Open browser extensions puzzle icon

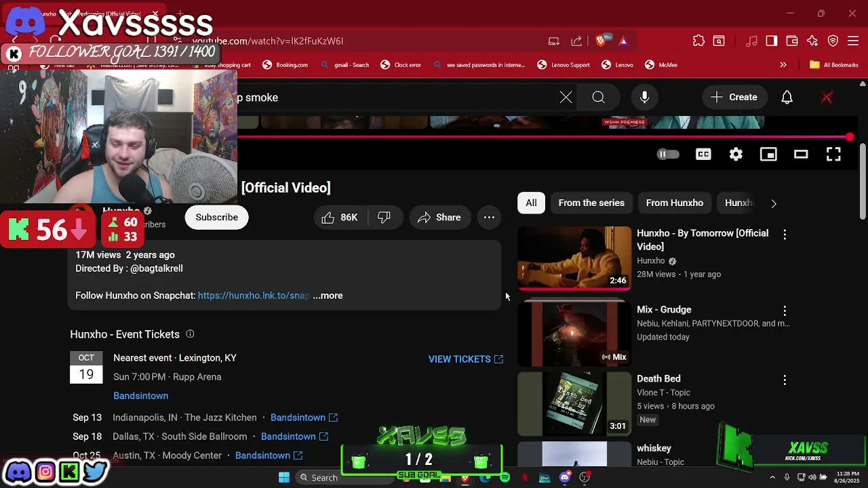pyautogui.click(x=698, y=41)
